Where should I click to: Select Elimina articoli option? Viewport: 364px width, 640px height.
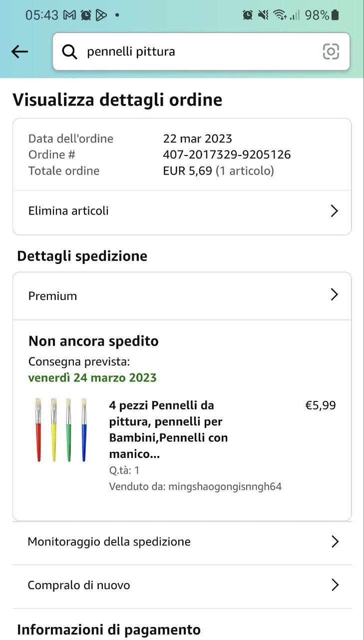pyautogui.click(x=68, y=211)
